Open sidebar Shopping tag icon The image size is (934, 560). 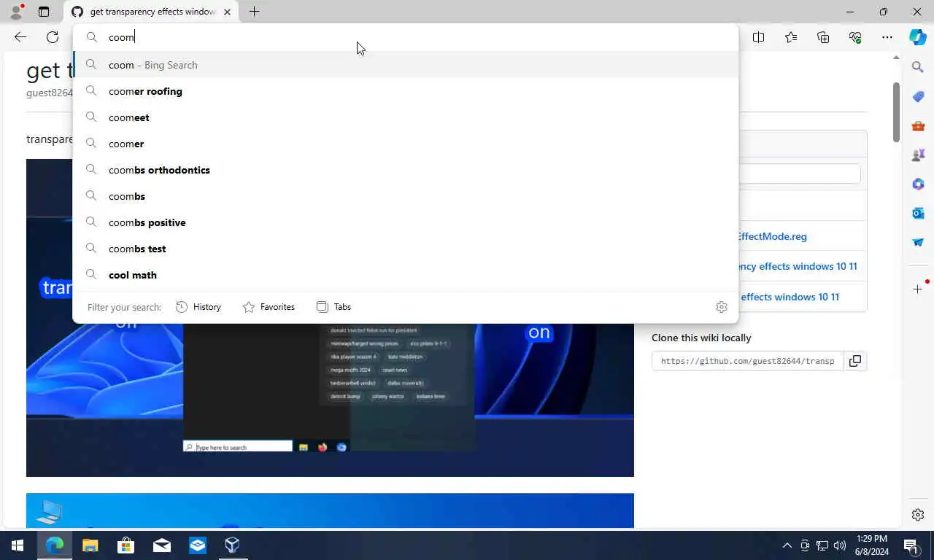[918, 96]
